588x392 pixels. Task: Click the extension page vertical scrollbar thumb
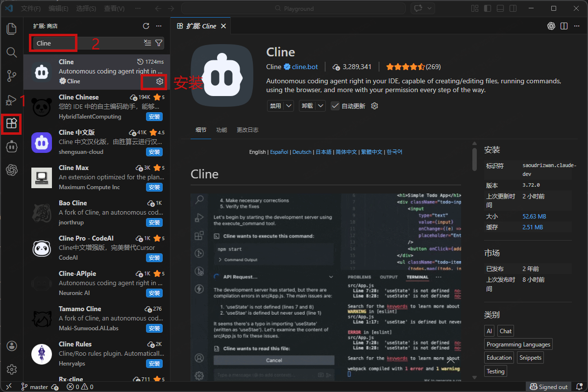[474, 159]
